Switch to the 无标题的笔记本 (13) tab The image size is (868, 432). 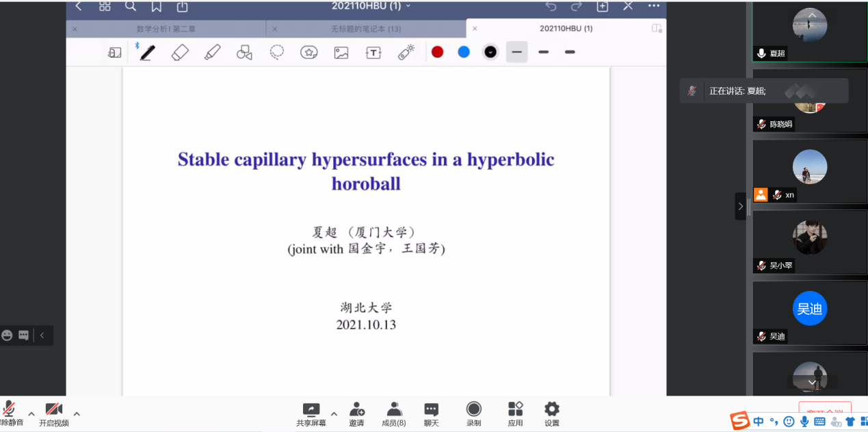(x=366, y=29)
